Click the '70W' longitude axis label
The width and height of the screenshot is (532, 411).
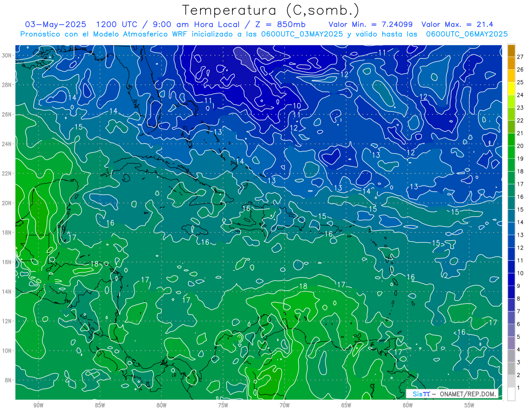coord(285,405)
